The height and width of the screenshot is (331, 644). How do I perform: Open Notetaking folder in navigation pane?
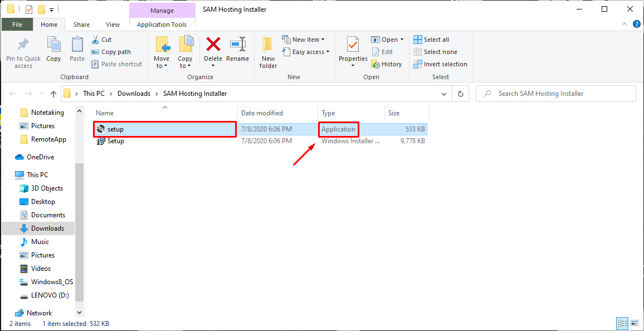[42, 113]
